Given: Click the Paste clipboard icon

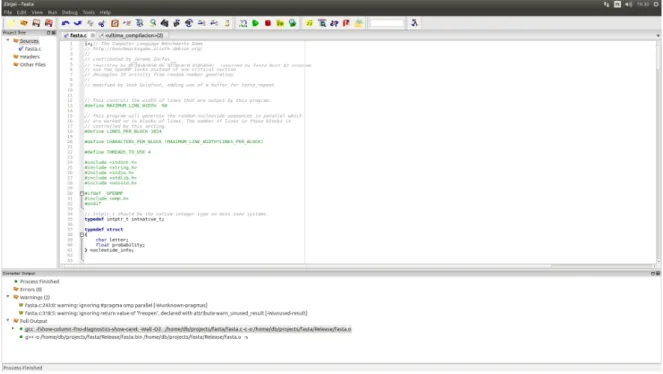Looking at the screenshot, I should [115, 23].
